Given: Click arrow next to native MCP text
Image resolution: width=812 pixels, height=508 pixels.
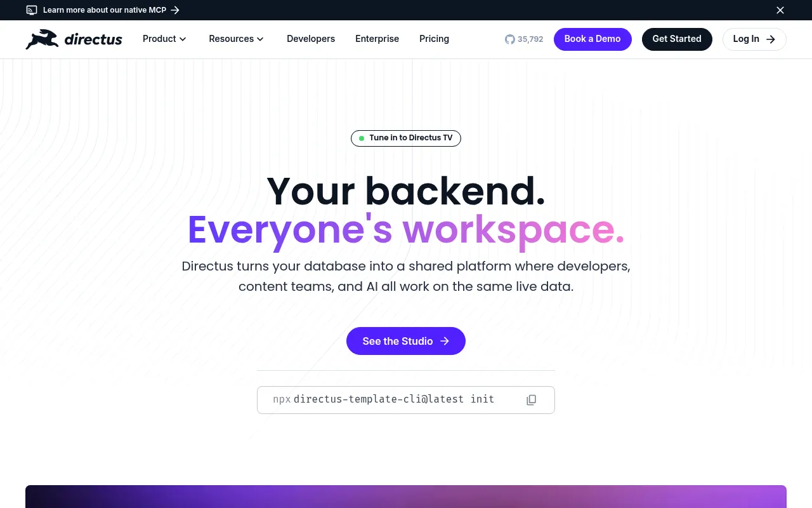Looking at the screenshot, I should pos(176,10).
